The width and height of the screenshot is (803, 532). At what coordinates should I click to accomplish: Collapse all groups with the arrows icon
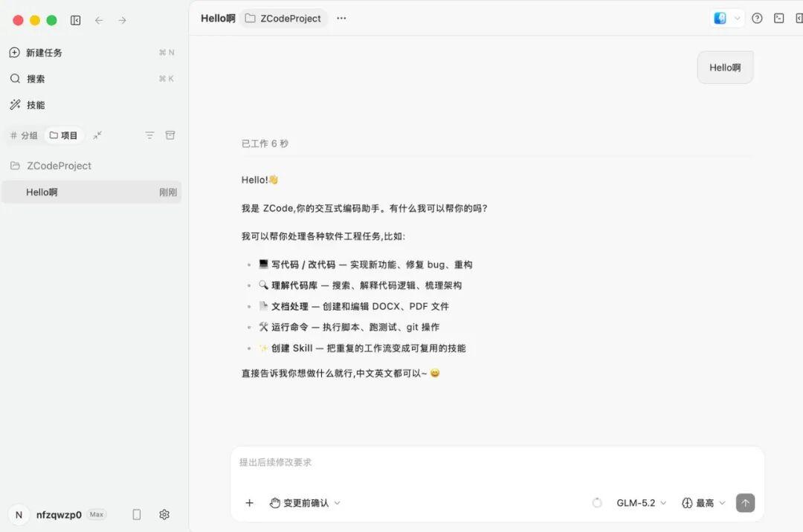97,135
